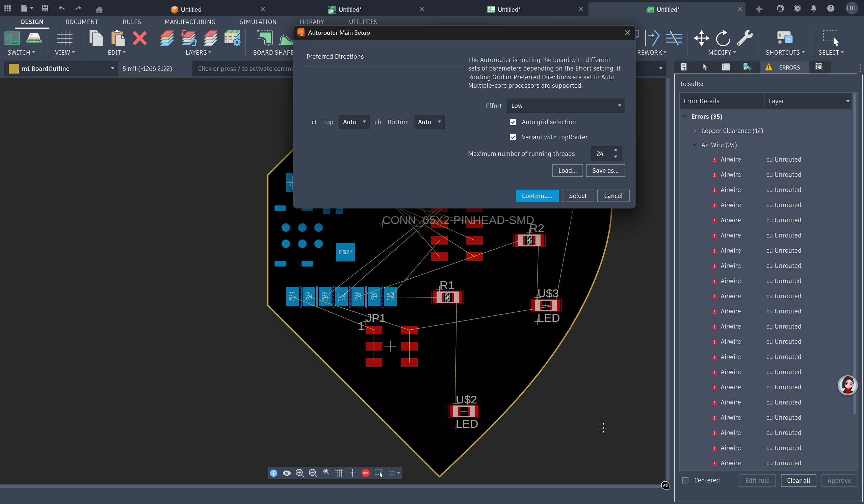The image size is (864, 504).
Task: Click the m1 BoardOutline layer color swatch
Action: pyautogui.click(x=14, y=68)
